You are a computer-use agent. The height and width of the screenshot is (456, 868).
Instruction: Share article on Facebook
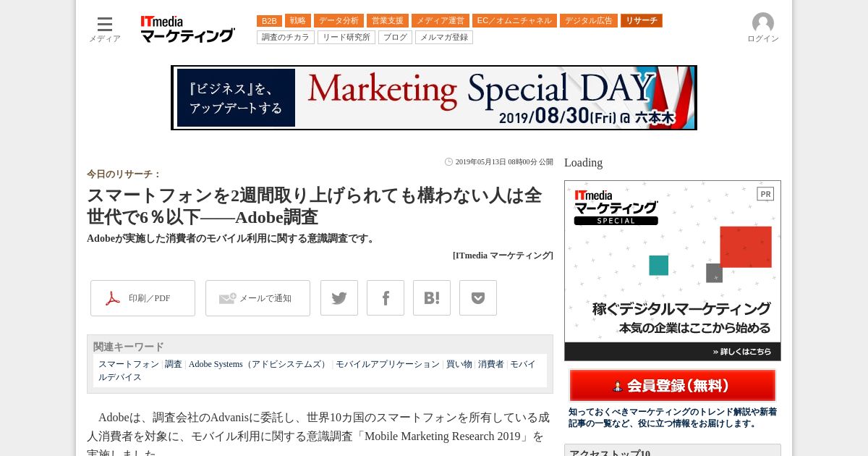pyautogui.click(x=386, y=298)
